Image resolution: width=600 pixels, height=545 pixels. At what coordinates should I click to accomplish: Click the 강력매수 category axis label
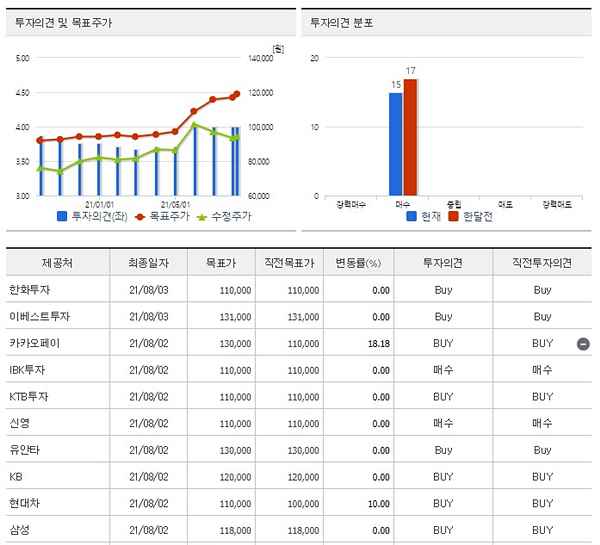(351, 204)
